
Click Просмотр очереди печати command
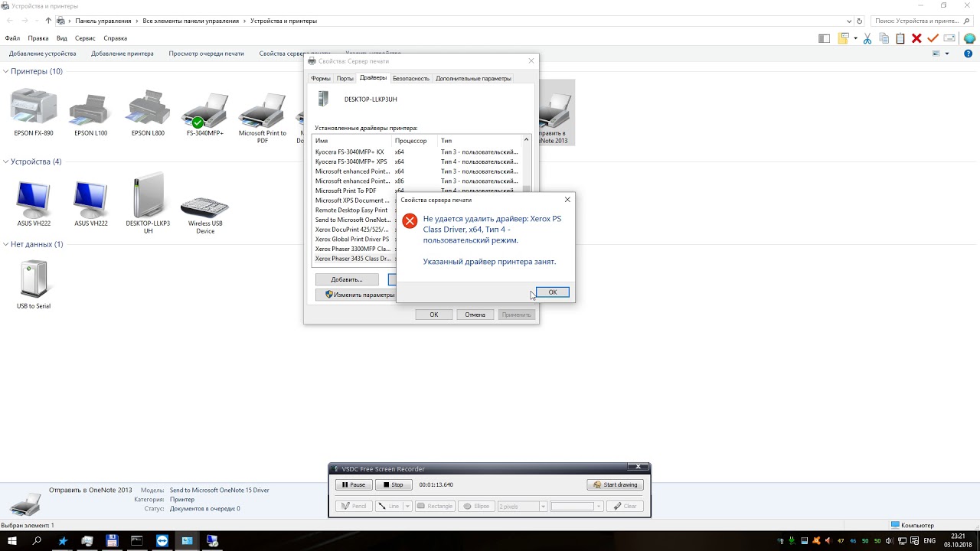coord(207,54)
